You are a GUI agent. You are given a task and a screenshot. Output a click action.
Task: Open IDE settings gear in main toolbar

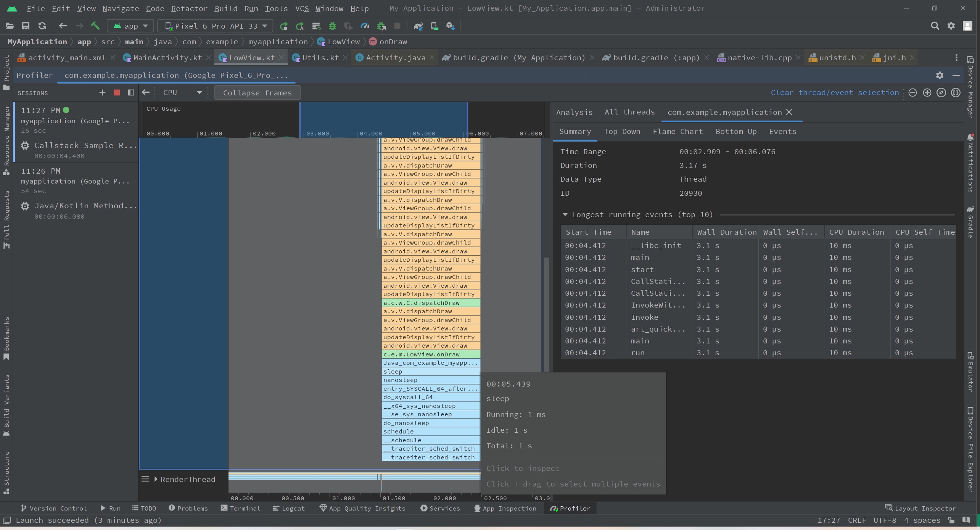951,26
